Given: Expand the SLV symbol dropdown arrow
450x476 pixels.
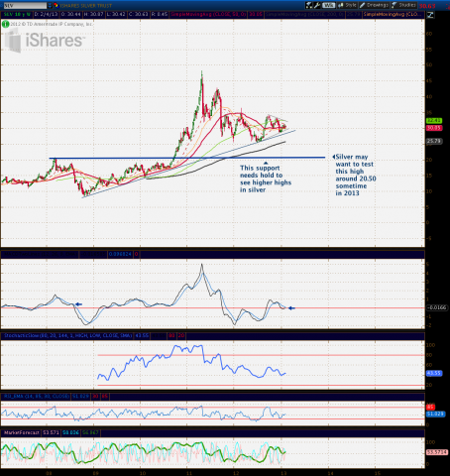Looking at the screenshot, I should coord(50,6).
